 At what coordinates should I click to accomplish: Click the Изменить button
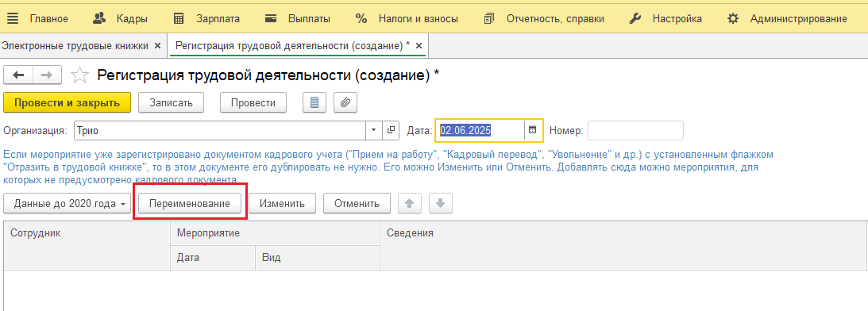pyautogui.click(x=283, y=204)
